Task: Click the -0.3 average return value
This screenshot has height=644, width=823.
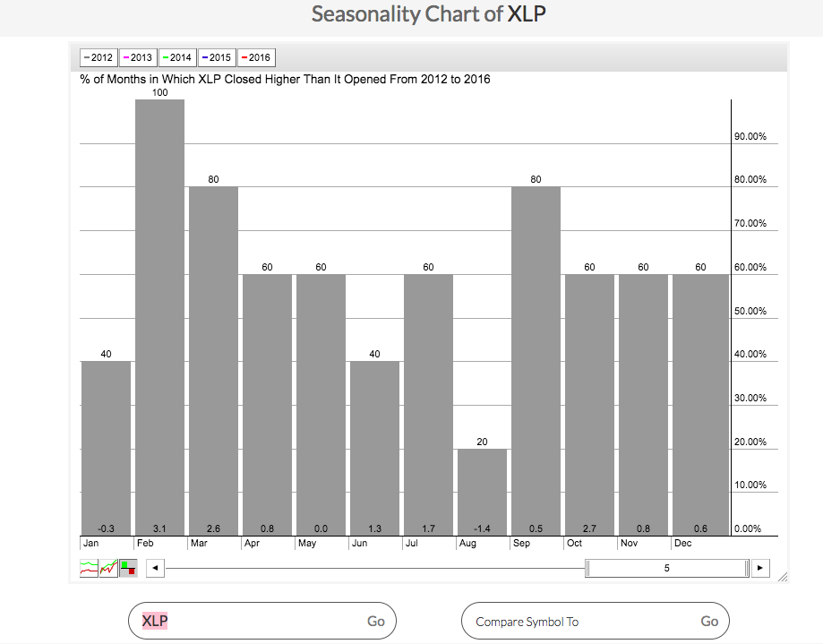Action: [106, 528]
